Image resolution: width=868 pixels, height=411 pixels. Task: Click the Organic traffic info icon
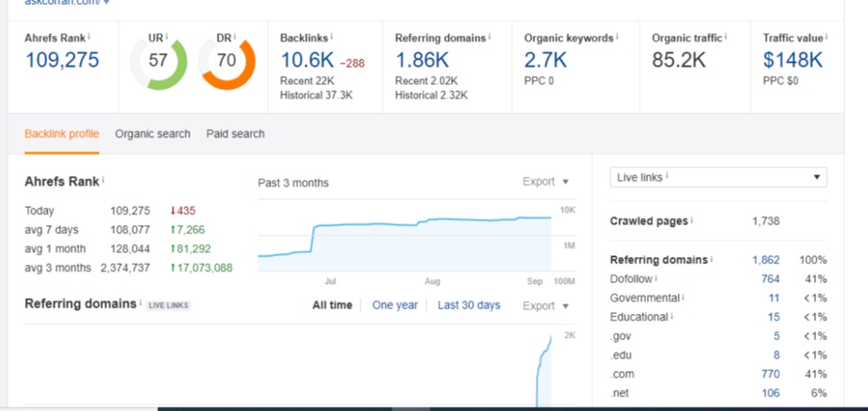pos(726,37)
